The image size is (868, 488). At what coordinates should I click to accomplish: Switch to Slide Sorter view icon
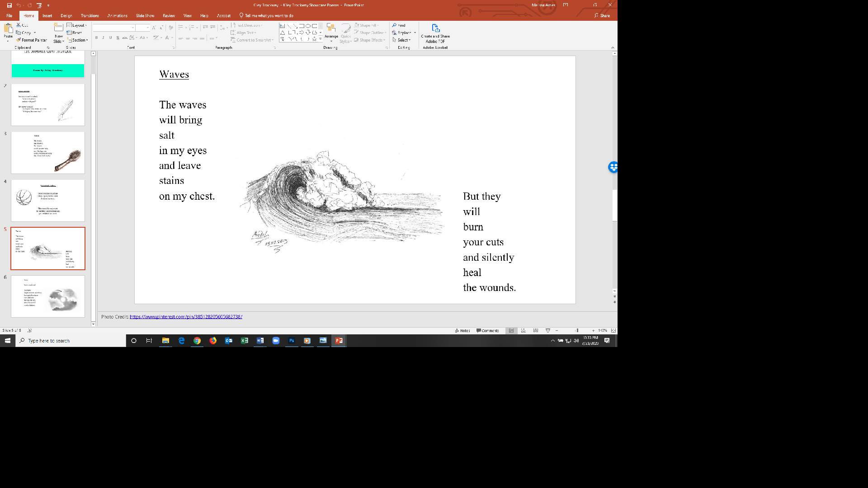[x=524, y=330]
